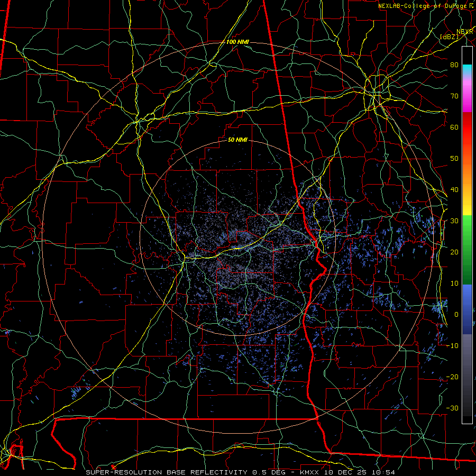
Task: Select the 70 value on the dBZ scale
Action: 454,96
